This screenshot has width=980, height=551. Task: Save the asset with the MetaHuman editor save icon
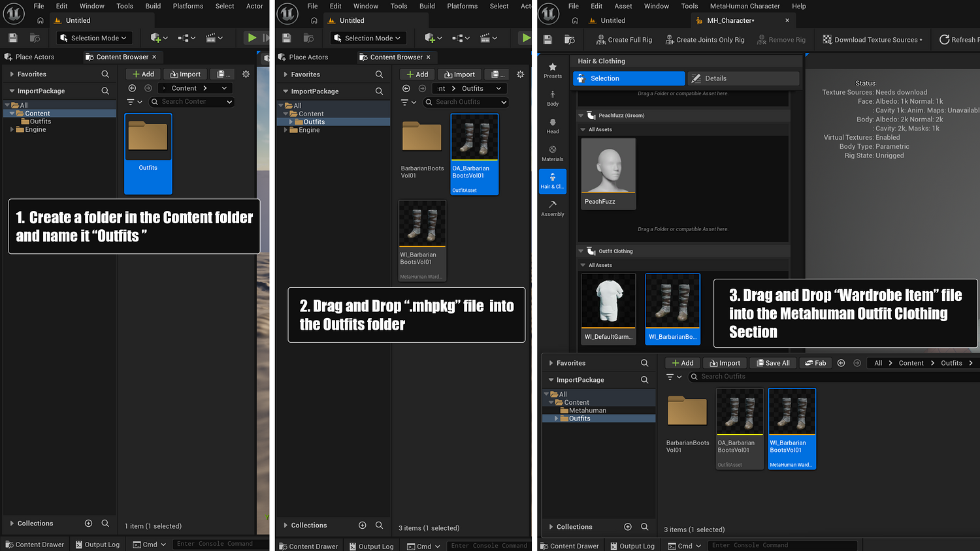tap(548, 40)
